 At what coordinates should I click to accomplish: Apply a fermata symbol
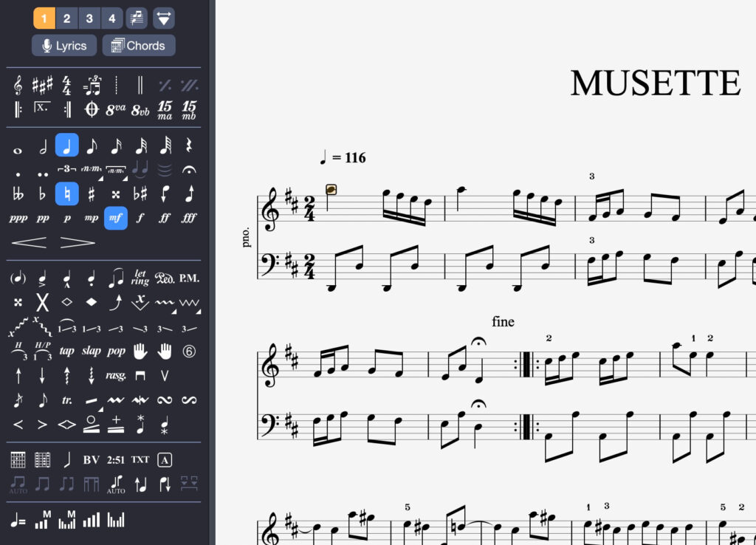[189, 170]
